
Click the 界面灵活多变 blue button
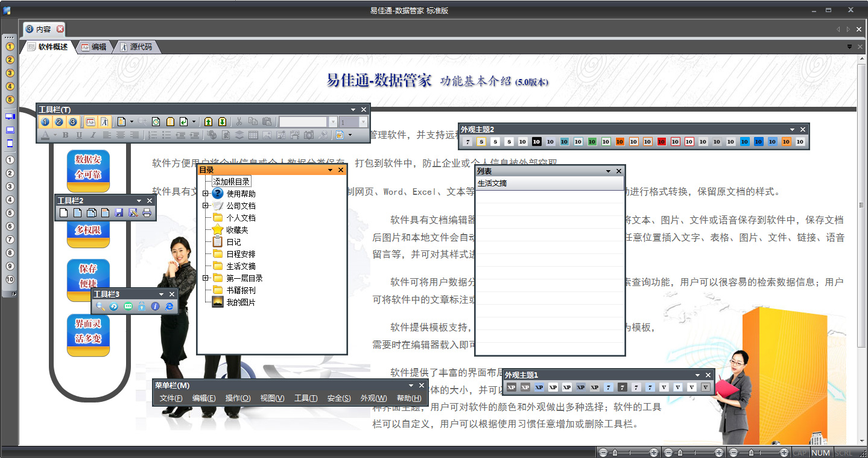(88, 332)
